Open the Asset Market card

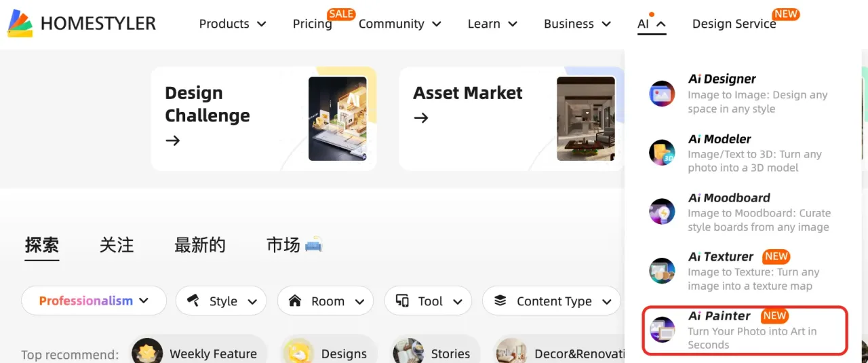pos(511,119)
